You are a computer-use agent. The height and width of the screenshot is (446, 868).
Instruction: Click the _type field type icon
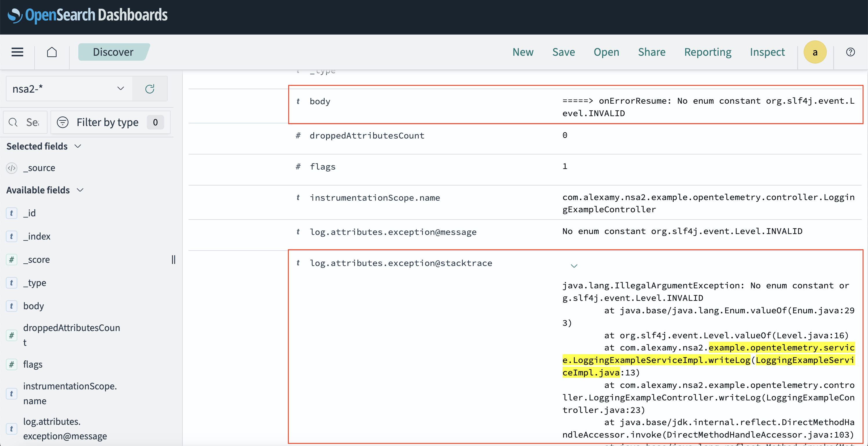coord(12,283)
